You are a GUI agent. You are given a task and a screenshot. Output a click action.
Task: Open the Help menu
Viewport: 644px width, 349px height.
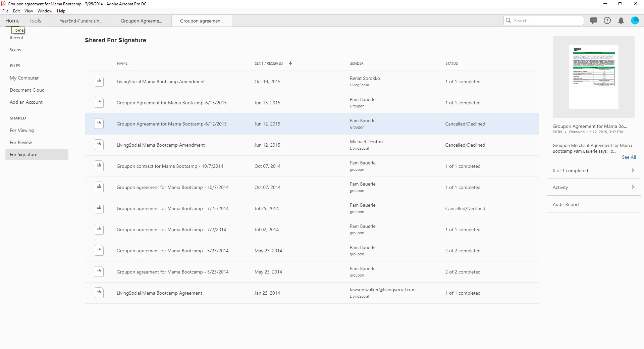point(61,11)
